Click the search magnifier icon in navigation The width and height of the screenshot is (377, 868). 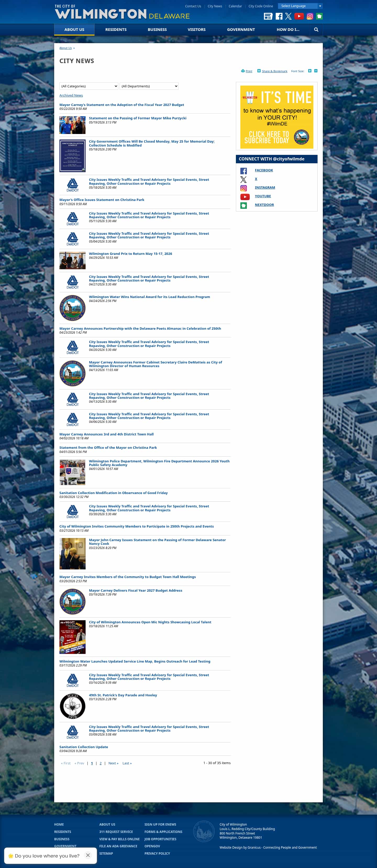coord(316,30)
